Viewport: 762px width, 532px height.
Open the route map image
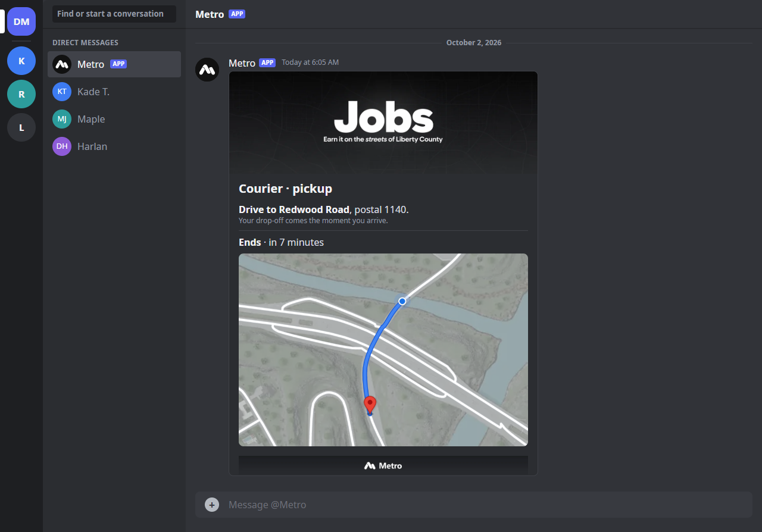383,350
